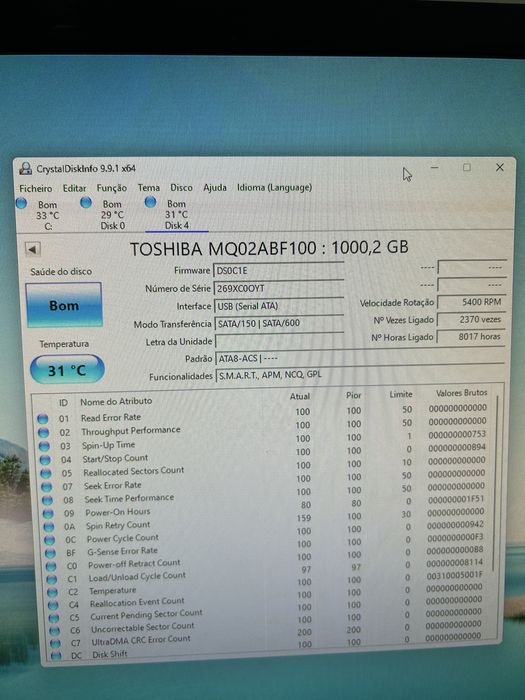Open the Ficheiro menu
Viewport: 525px width, 700px height.
(x=36, y=188)
